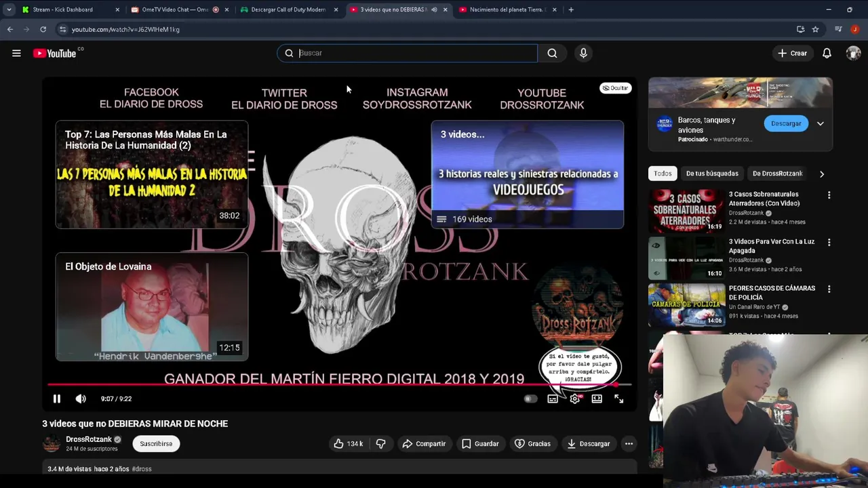Image resolution: width=868 pixels, height=488 pixels.
Task: Open a new browser tab
Action: coord(571,9)
